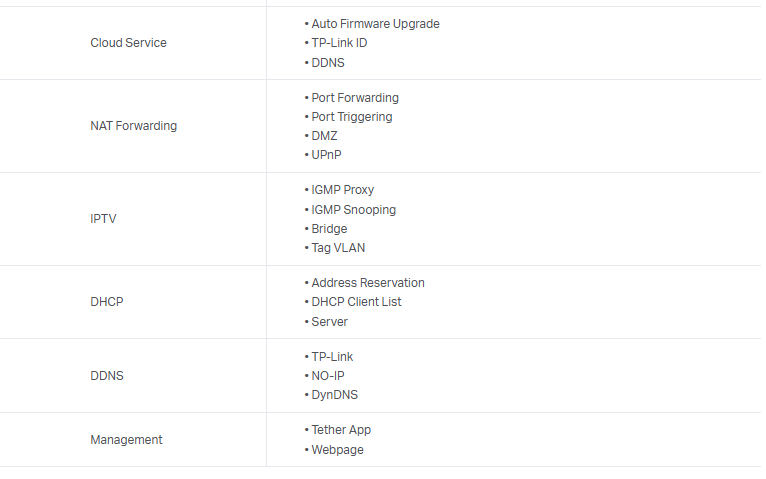This screenshot has width=766, height=479.
Task: Click the NAT Forwarding row label
Action: point(133,126)
